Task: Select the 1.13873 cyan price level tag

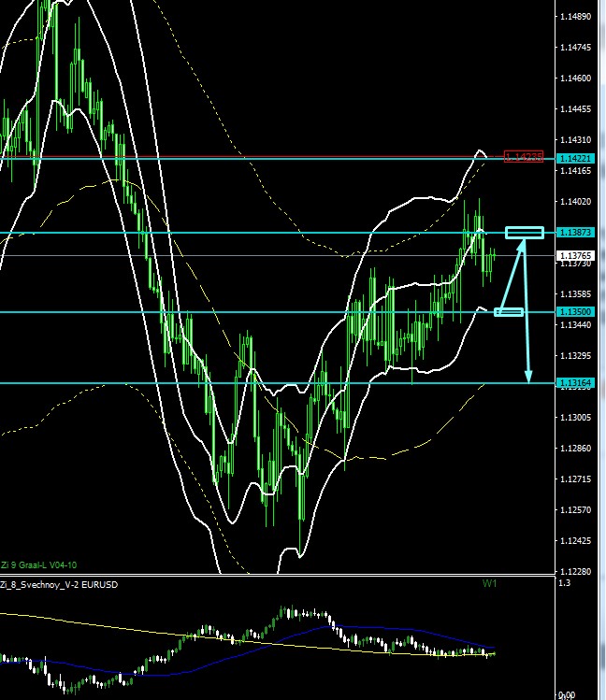Action: pyautogui.click(x=575, y=232)
